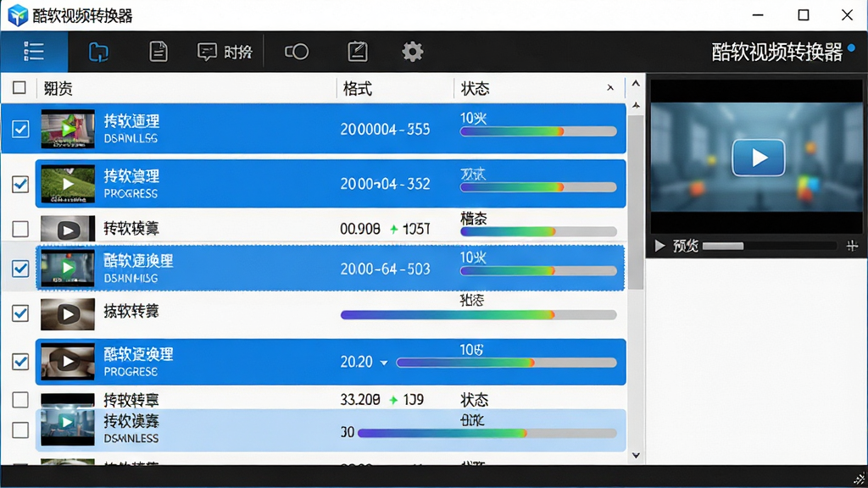Screen dimensions: 868x488
Task: Click the play icon on the PROGRESE thumbnail
Action: [x=68, y=361]
